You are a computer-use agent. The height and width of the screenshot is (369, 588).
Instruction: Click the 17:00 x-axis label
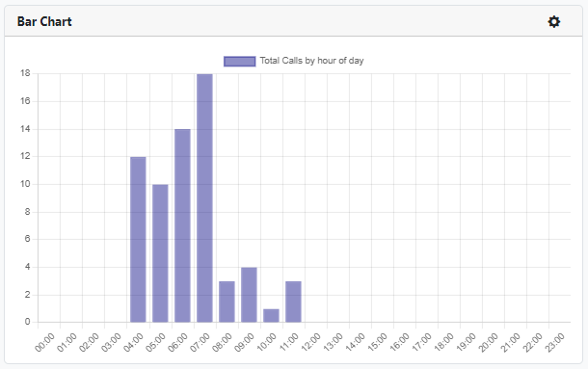pyautogui.click(x=421, y=342)
